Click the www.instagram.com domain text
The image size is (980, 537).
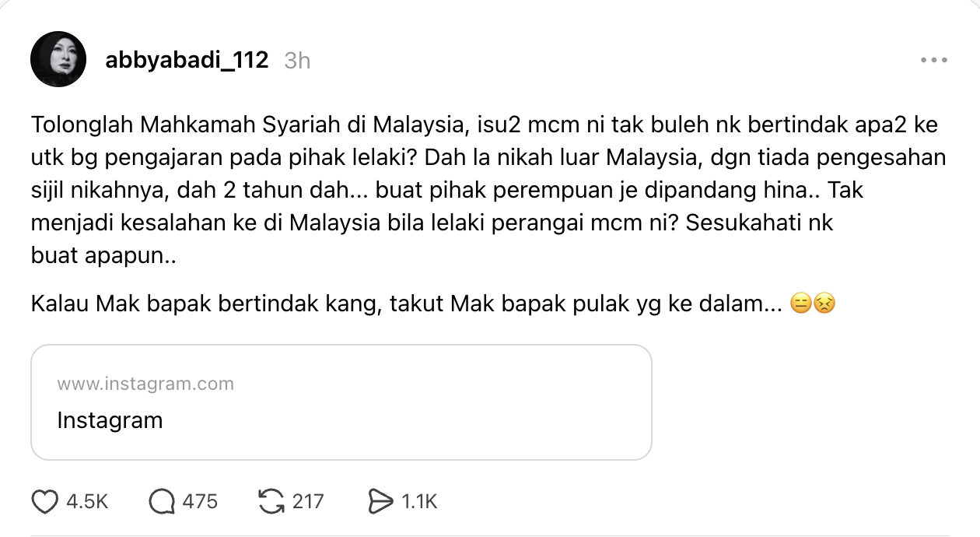145,384
